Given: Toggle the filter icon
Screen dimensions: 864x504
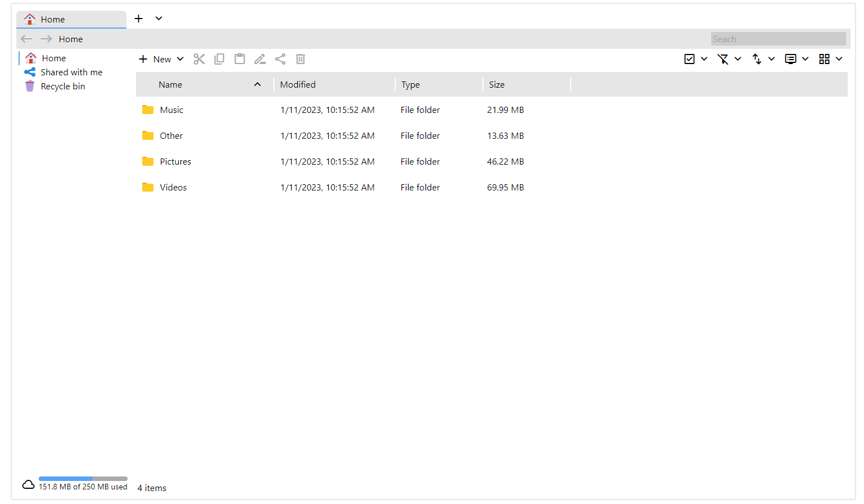Looking at the screenshot, I should point(723,58).
